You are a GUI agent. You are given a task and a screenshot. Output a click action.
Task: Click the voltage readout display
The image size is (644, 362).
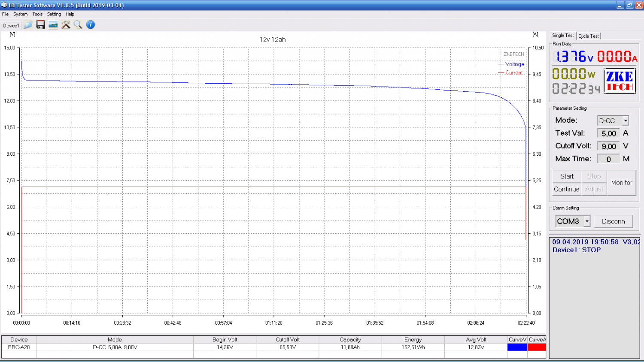tap(574, 57)
